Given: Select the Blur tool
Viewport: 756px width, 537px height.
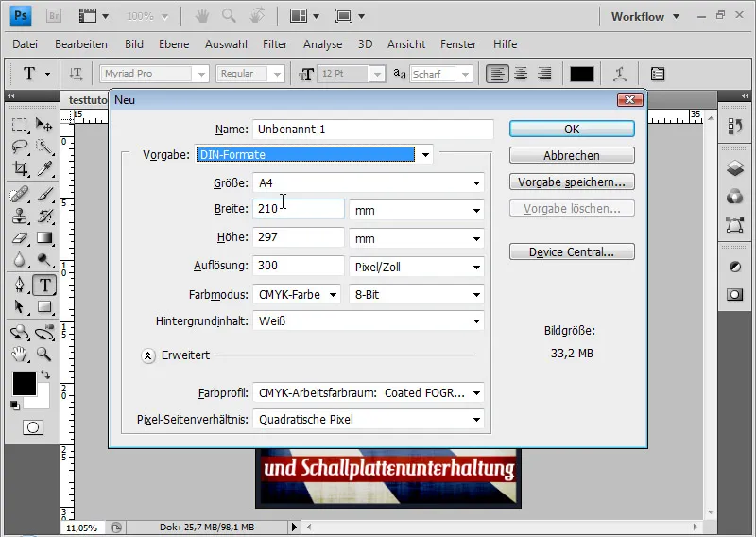Looking at the screenshot, I should coord(19,260).
